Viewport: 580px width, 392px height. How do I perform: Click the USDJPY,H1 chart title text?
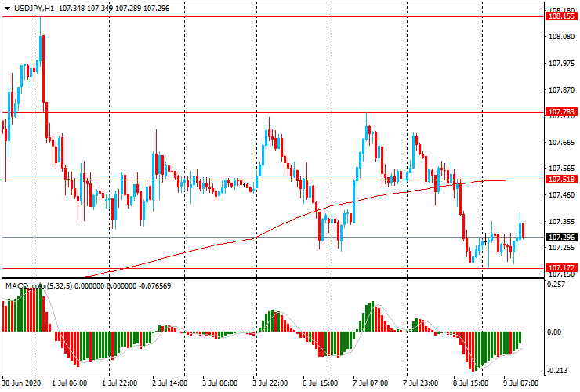[x=37, y=7]
